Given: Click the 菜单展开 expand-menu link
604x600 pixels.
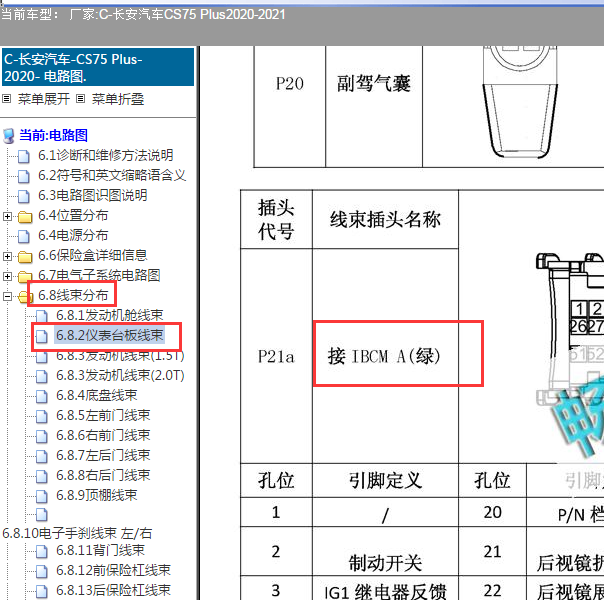Looking at the screenshot, I should tap(44, 99).
